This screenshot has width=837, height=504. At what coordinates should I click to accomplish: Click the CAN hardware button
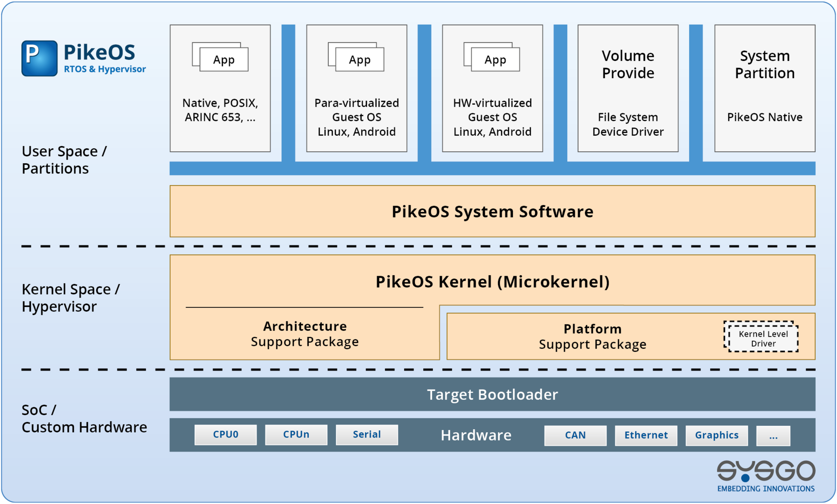(575, 435)
